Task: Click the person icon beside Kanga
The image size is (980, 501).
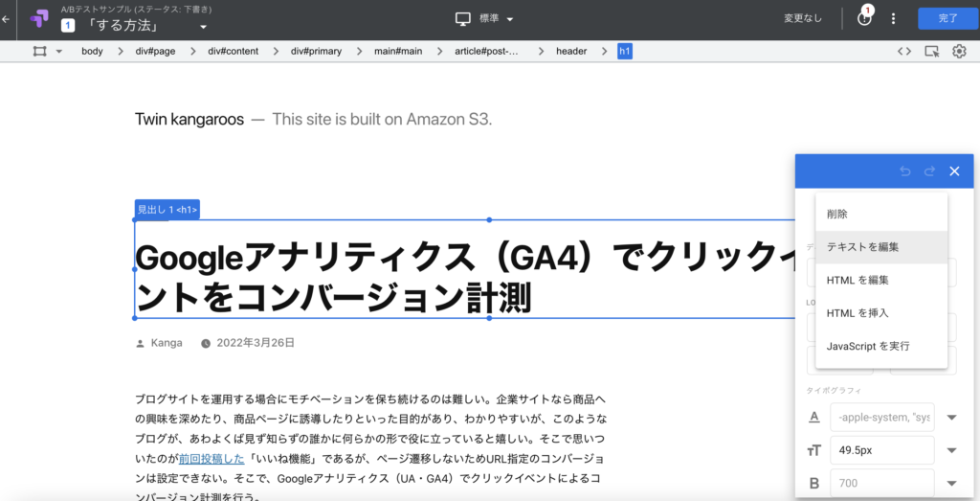Action: [140, 343]
